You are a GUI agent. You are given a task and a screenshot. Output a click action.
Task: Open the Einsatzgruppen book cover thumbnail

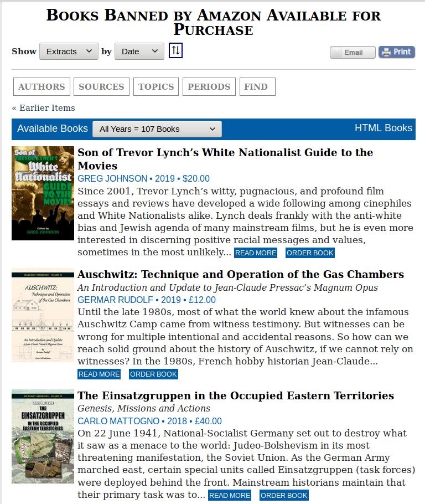pos(43,436)
